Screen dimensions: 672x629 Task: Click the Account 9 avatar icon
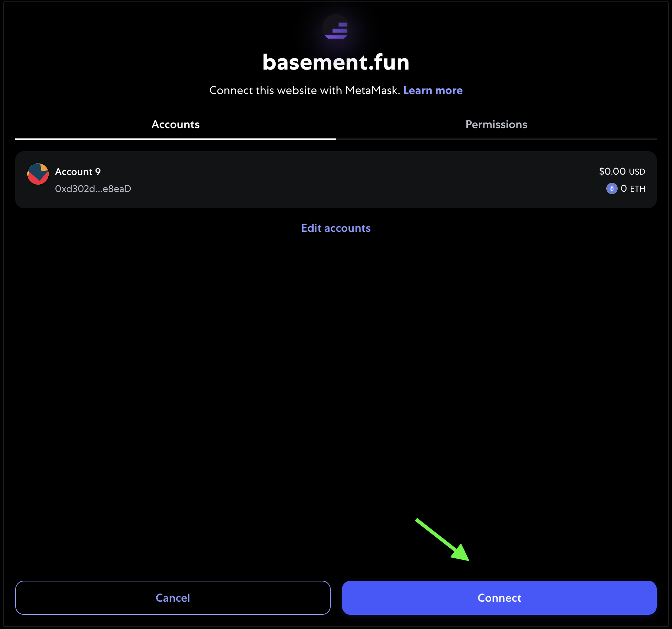(x=38, y=174)
